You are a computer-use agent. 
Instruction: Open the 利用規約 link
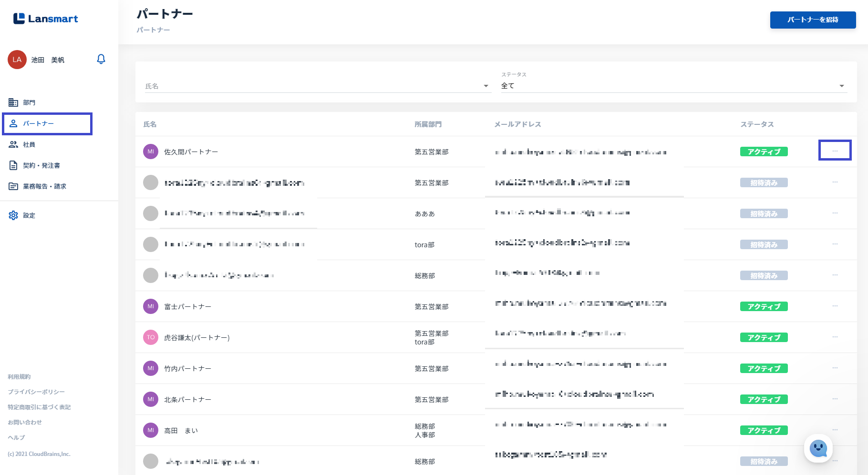19,376
